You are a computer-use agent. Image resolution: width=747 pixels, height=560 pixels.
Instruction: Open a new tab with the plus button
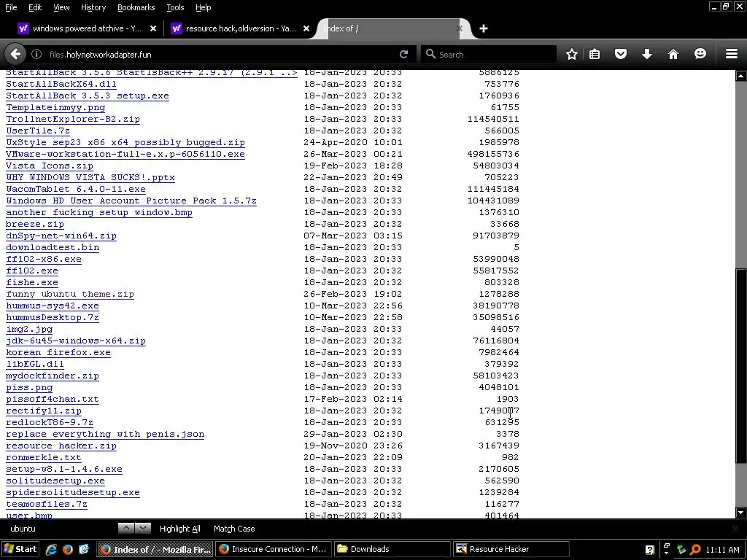[x=484, y=28]
